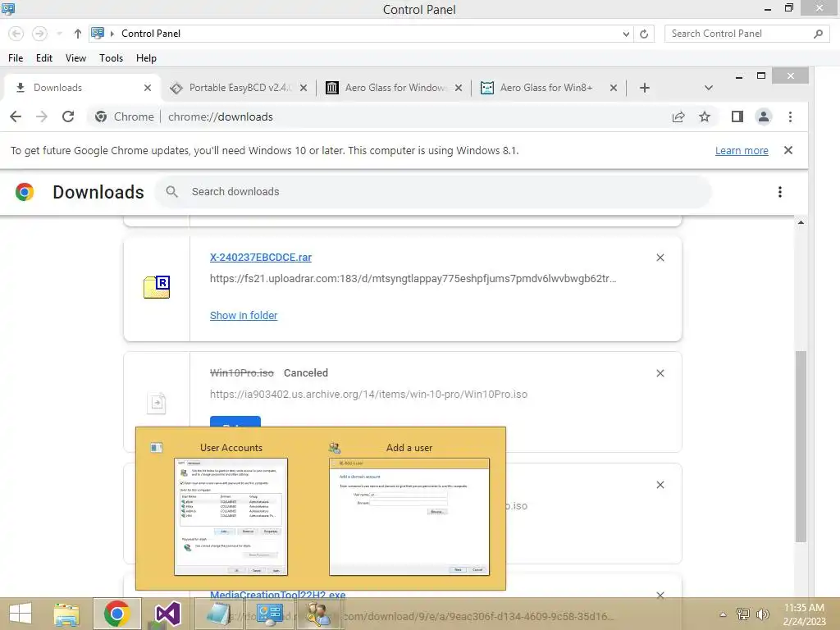Remove canceled Win10Pro.iso from the list
Viewport: 840px width, 630px height.
coord(660,373)
